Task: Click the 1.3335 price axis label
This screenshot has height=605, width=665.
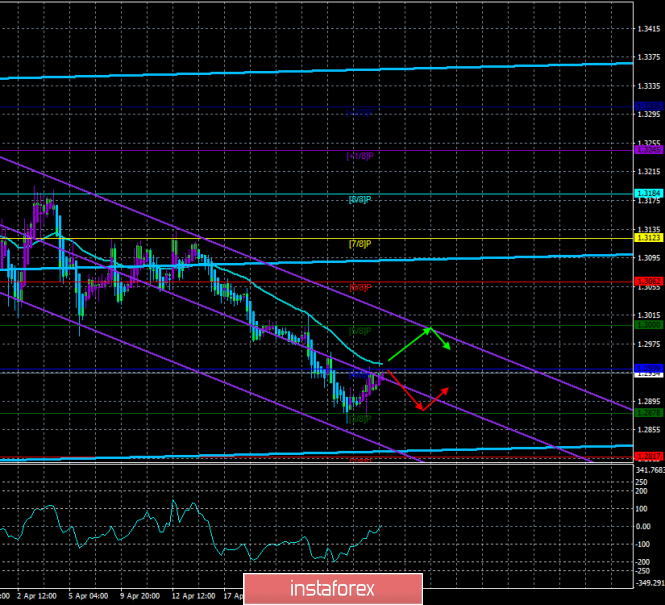Action: click(649, 86)
